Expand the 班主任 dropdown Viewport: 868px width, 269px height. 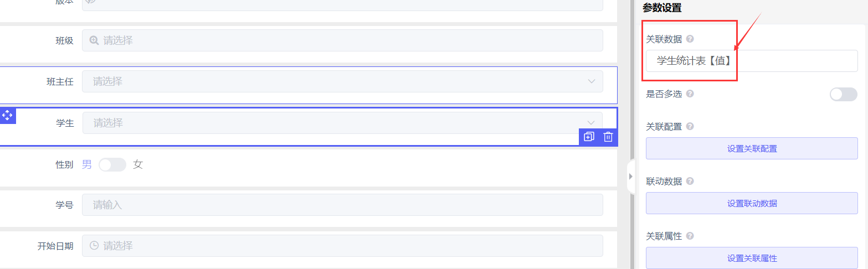tap(591, 81)
